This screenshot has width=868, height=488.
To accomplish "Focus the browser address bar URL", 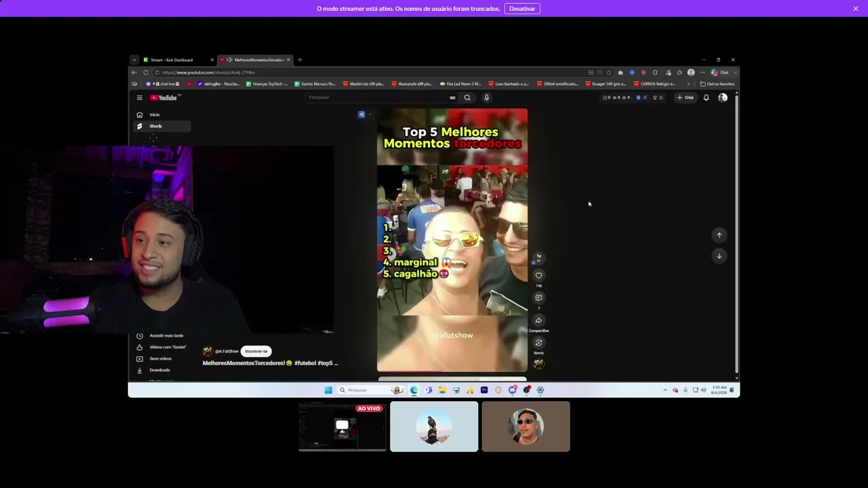I will coord(209,73).
